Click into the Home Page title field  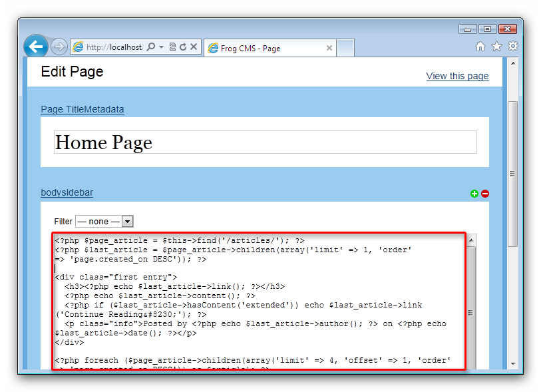[265, 142]
